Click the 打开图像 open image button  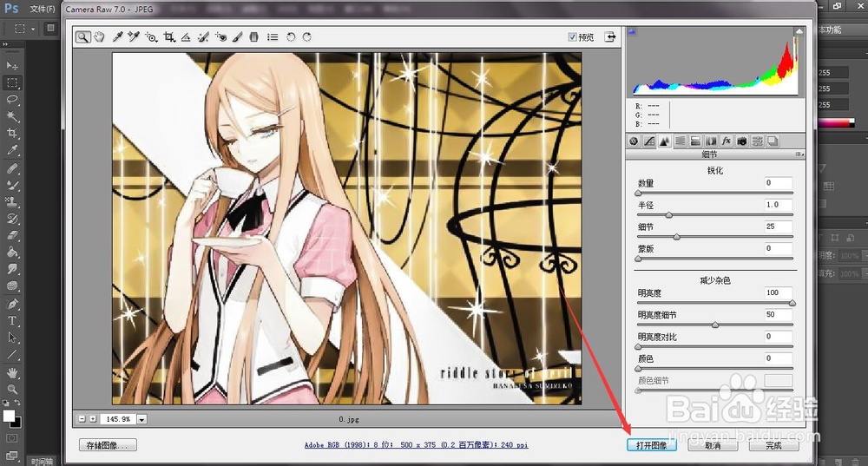pos(652,445)
